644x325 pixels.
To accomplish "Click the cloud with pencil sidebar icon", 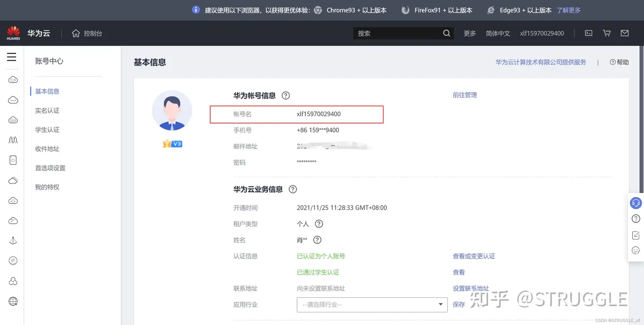I will 13,221.
